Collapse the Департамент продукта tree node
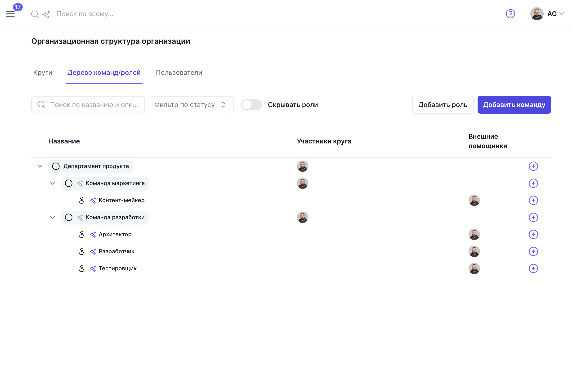This screenshot has height=392, width=573. 40,166
